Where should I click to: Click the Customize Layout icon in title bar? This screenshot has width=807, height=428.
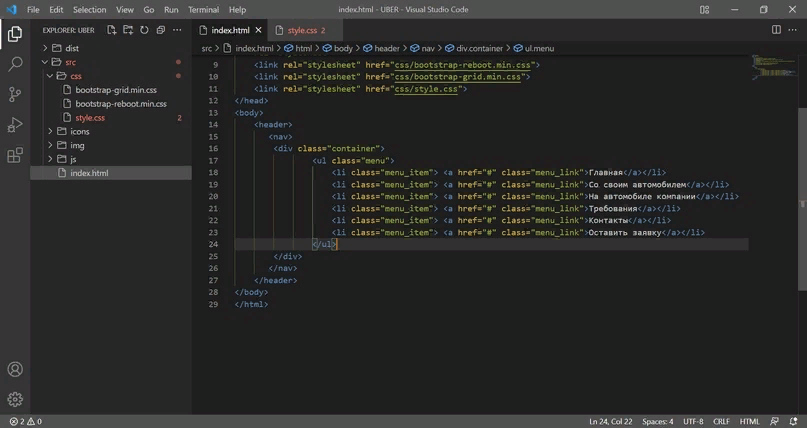pos(705,9)
